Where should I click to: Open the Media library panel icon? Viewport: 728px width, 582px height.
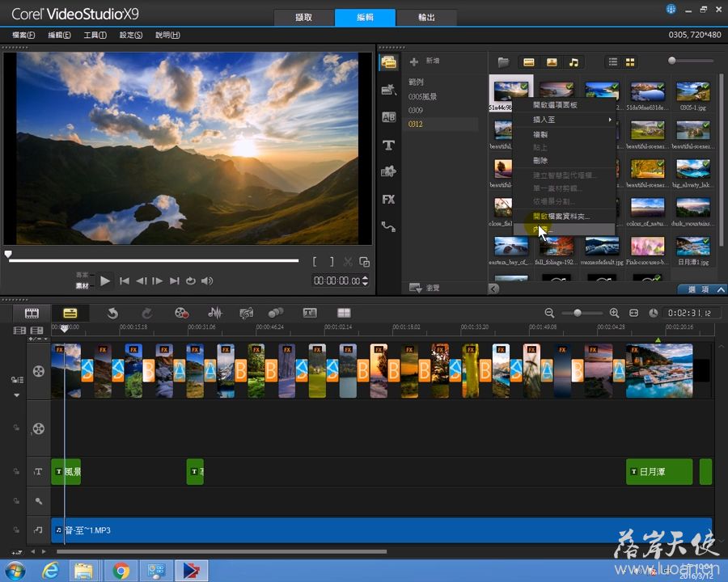[x=388, y=62]
